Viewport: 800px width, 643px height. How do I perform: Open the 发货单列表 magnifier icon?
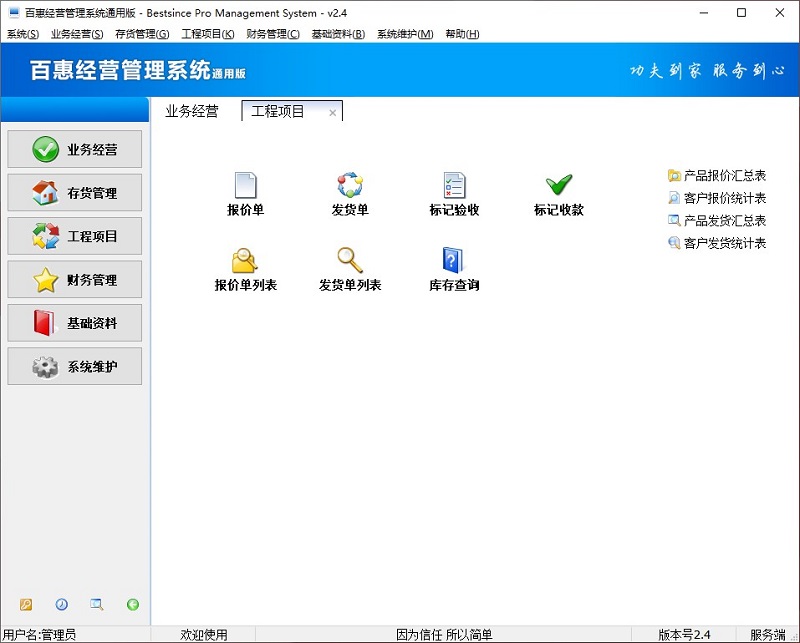point(350,260)
